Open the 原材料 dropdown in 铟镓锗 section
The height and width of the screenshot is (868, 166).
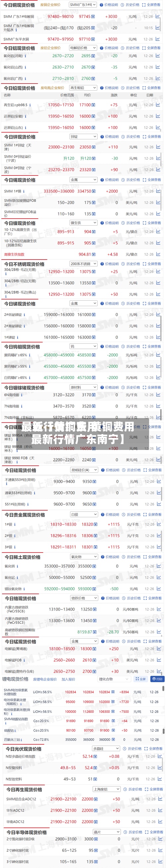pyautogui.click(x=83, y=388)
